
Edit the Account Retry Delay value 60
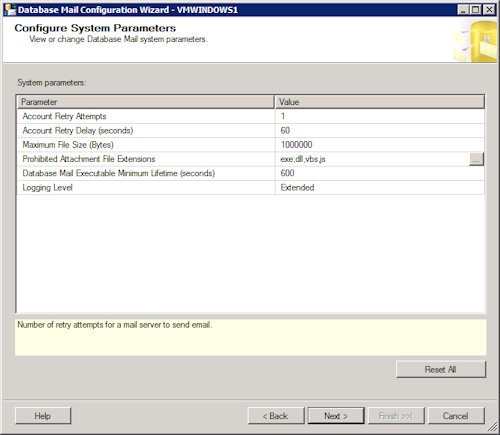pyautogui.click(x=380, y=131)
